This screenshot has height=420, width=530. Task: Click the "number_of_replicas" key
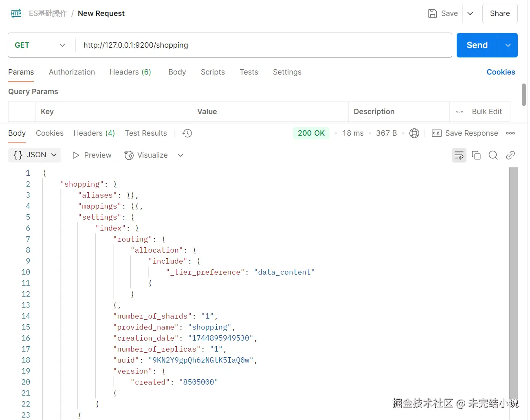click(x=157, y=349)
